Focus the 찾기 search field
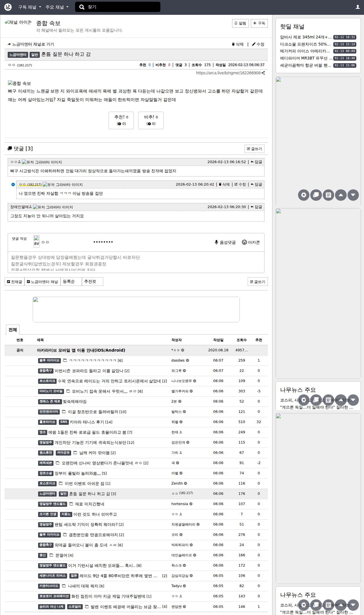This screenshot has height=615, width=364. tap(122, 7)
